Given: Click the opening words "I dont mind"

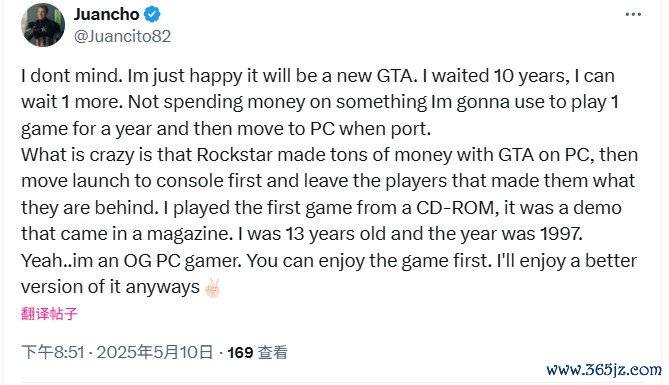Looking at the screenshot, I should [x=71, y=76].
